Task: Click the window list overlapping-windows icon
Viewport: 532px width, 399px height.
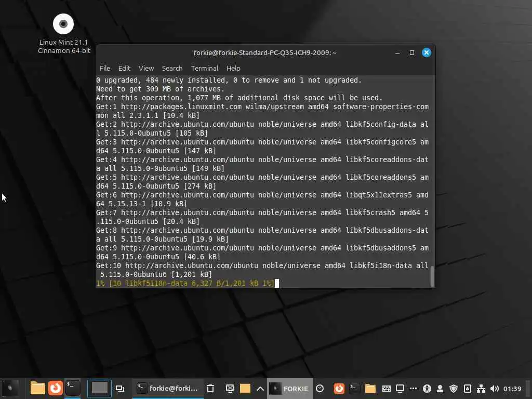Action: [x=120, y=389]
